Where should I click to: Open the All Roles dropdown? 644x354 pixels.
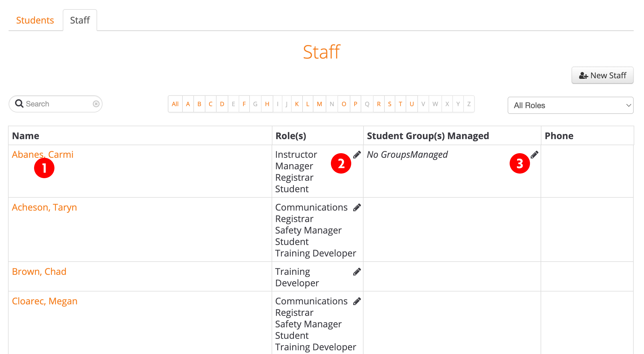(x=570, y=105)
